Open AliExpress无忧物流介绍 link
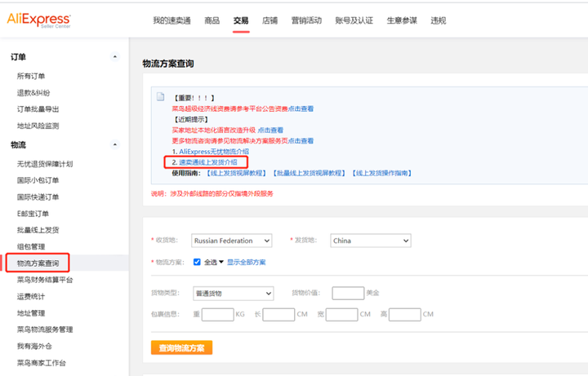 click(214, 152)
